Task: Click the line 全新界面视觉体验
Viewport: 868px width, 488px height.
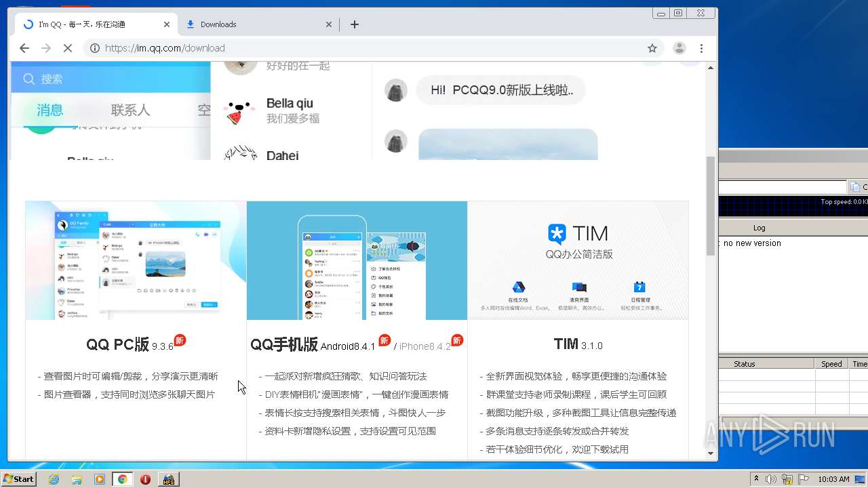Action: click(x=573, y=376)
